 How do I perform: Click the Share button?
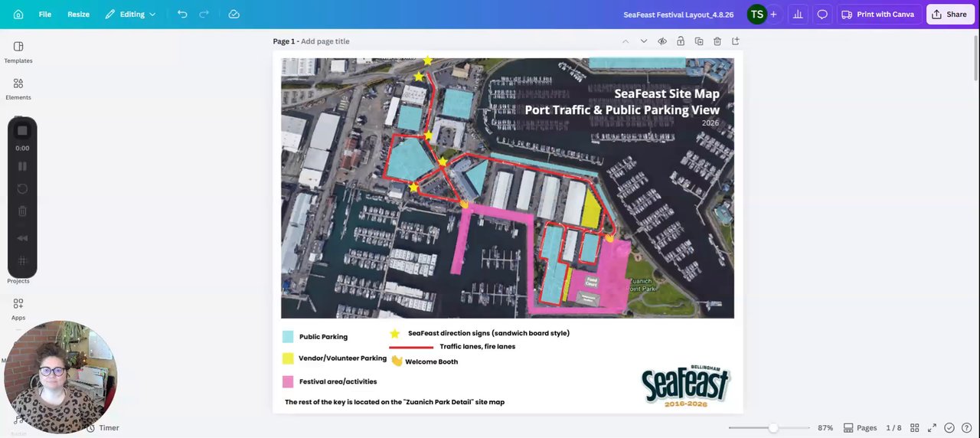950,15
